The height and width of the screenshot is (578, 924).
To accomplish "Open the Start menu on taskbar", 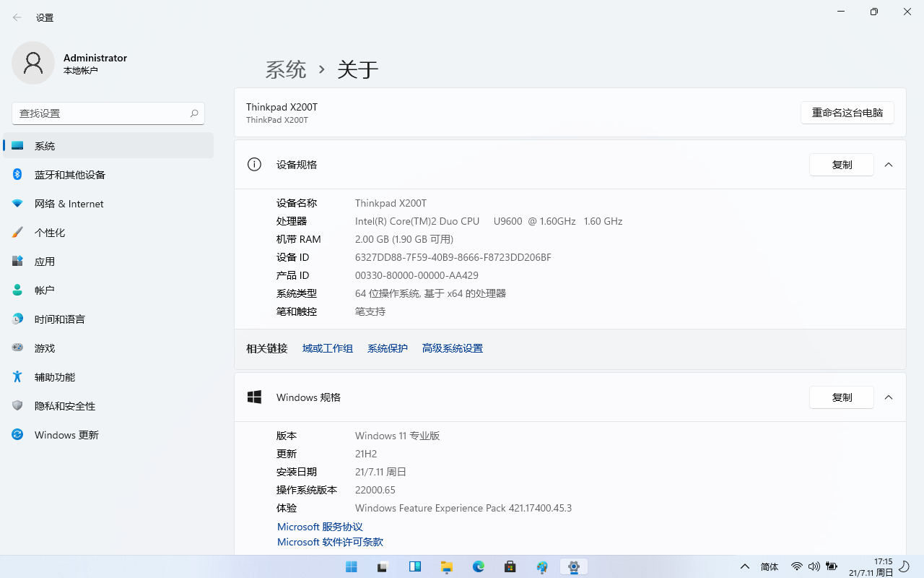I will [x=352, y=567].
